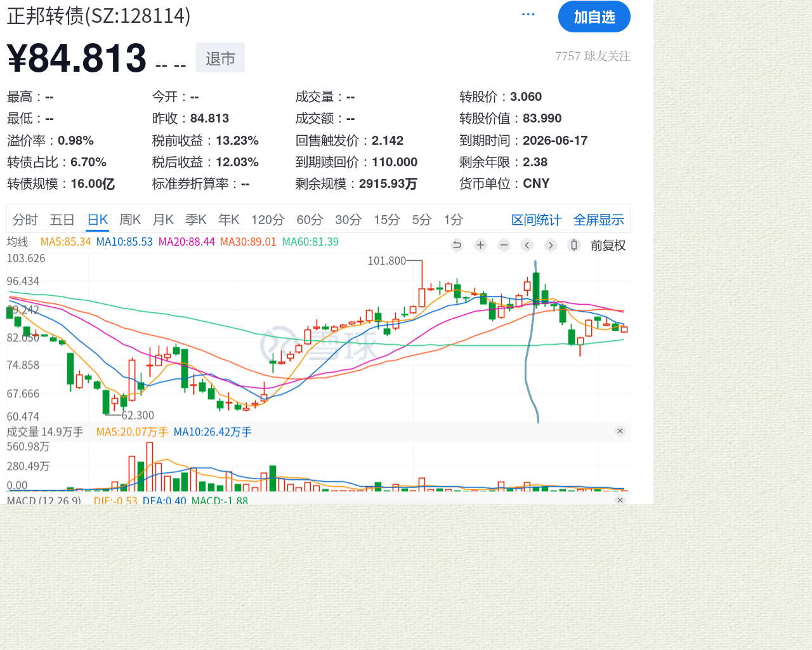Show the 1分 interval chart
812x650 pixels.
pos(454,220)
